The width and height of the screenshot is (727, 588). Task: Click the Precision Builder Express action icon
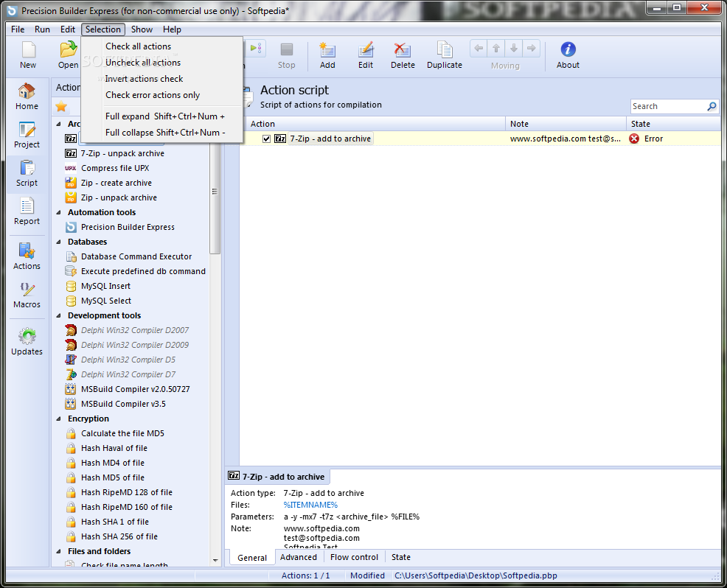pyautogui.click(x=71, y=227)
